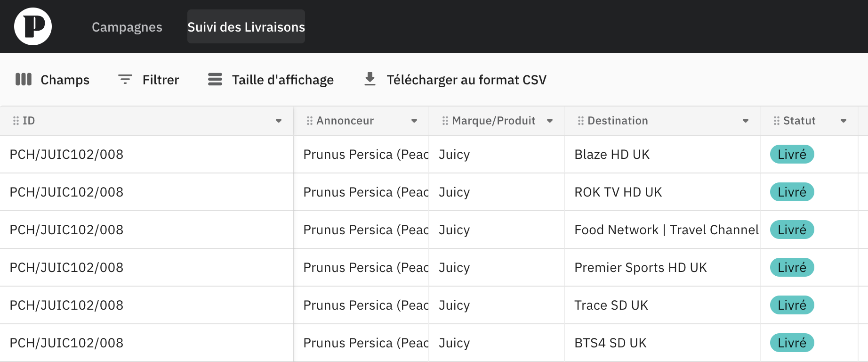
Task: Select the Taille d'affichage lines icon
Action: [x=215, y=79]
